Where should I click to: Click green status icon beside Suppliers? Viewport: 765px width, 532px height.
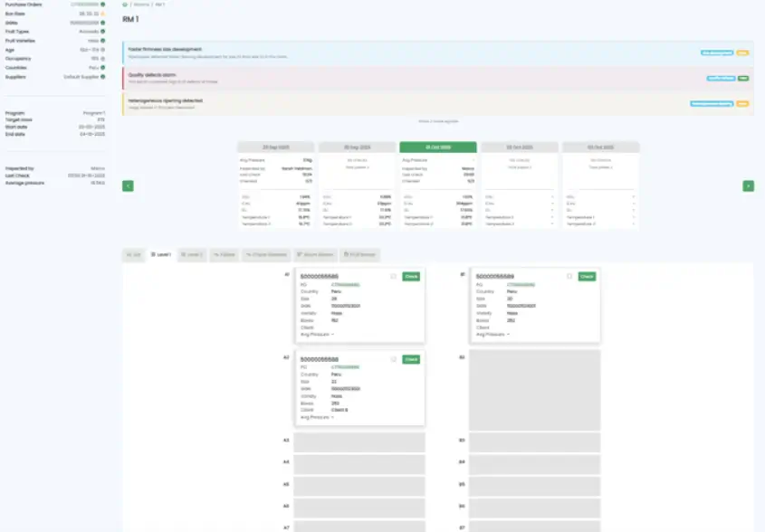pos(103,76)
